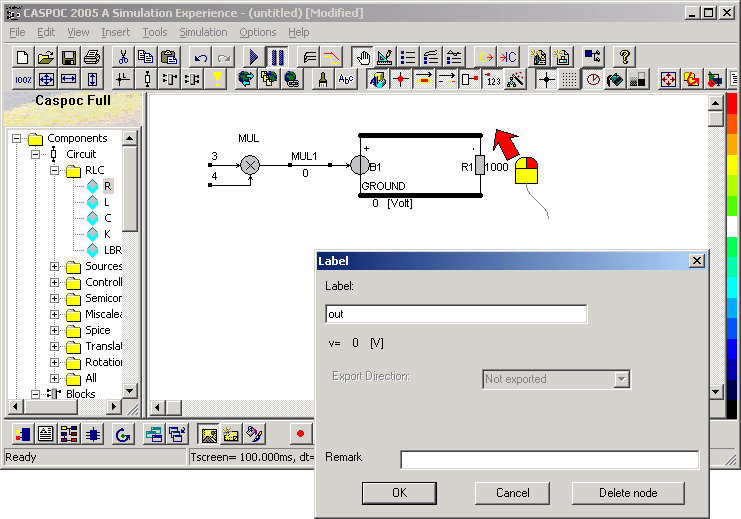Click the cascading windows icon in bottom toolbar

[x=177, y=434]
